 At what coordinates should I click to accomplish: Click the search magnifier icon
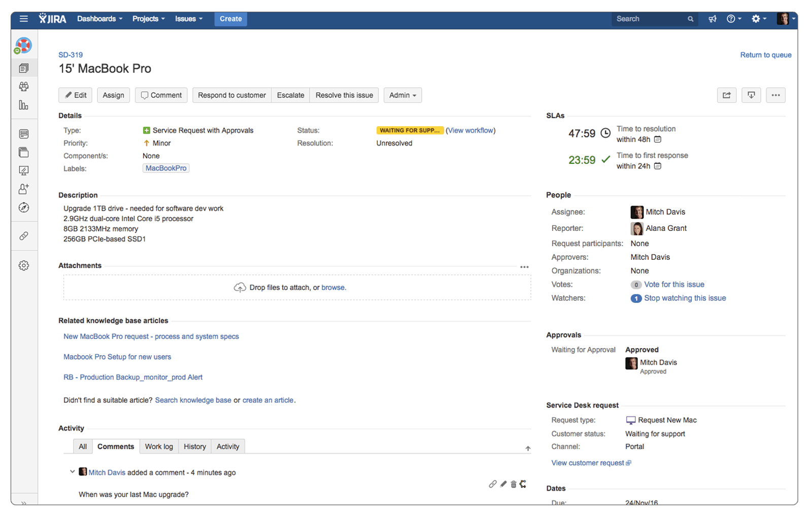pyautogui.click(x=690, y=19)
